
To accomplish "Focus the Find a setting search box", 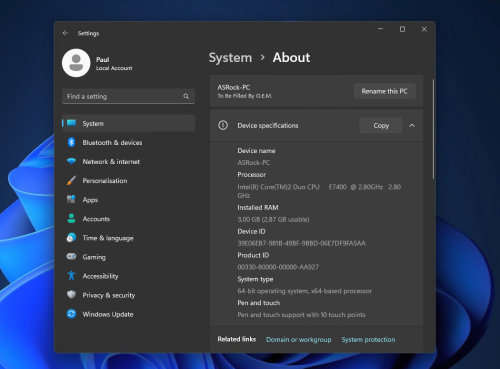I will tap(128, 96).
